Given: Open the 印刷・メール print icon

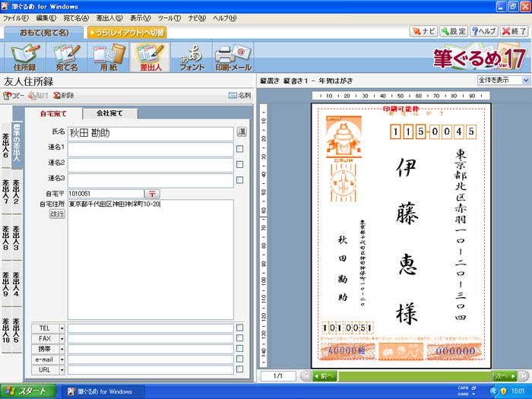Looking at the screenshot, I should [x=233, y=58].
